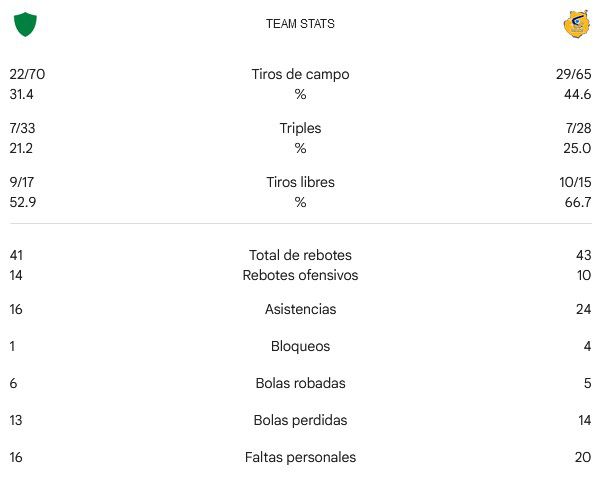The width and height of the screenshot is (601, 478).
Task: Click the 29/65 field goals value
Action: coord(573,74)
